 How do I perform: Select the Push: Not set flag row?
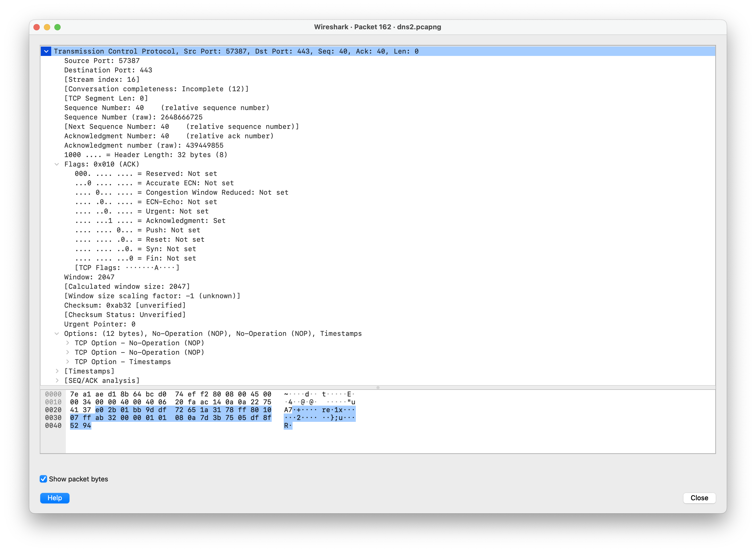tap(378, 230)
